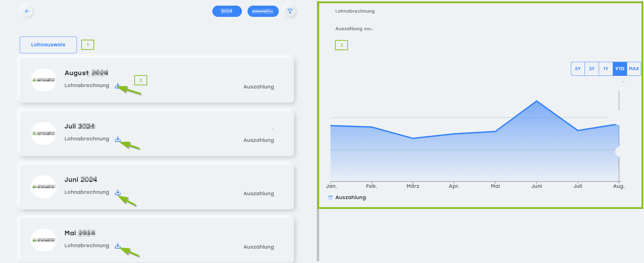Click the Juni peak on the chart

536,101
